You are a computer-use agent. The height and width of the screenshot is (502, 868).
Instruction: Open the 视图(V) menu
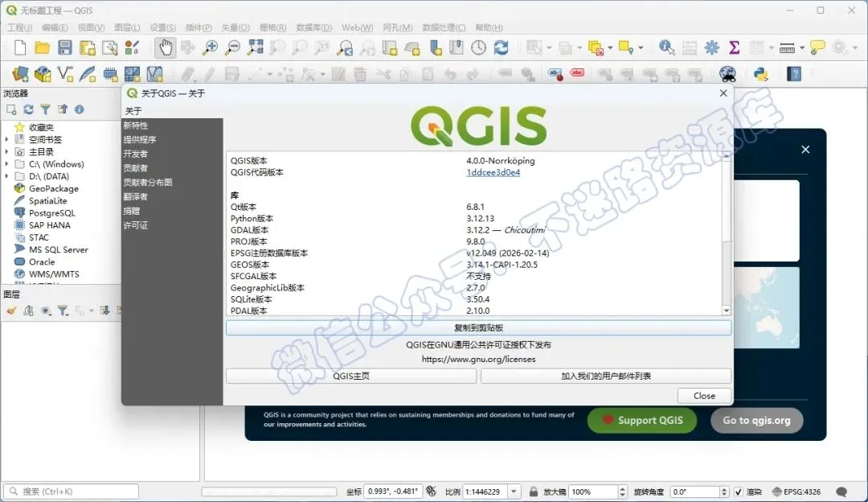click(91, 27)
